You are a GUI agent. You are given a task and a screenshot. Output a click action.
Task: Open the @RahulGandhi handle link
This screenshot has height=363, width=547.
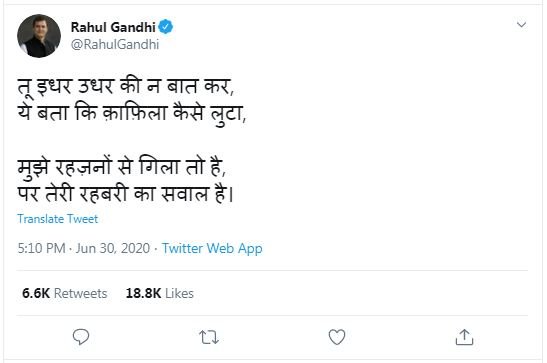115,45
